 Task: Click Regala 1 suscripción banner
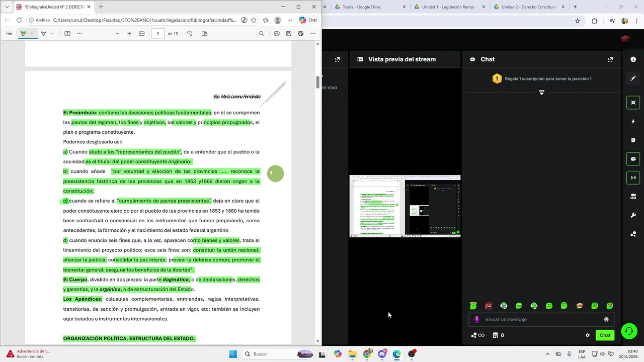pyautogui.click(x=542, y=79)
